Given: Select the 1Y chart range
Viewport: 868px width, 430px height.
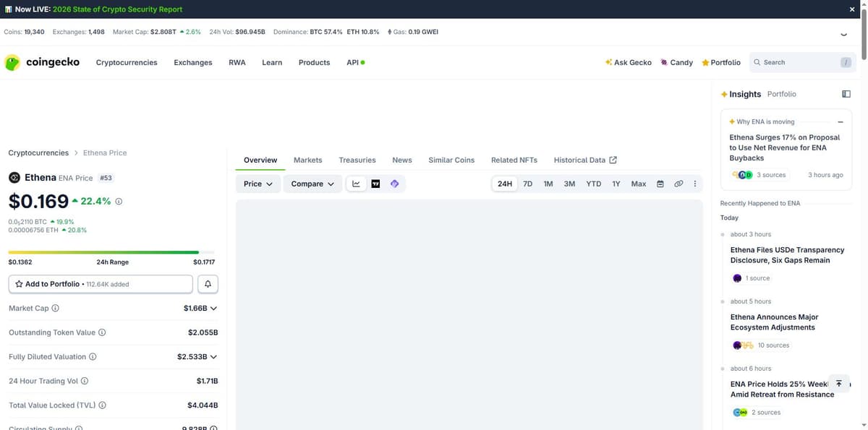Looking at the screenshot, I should tap(616, 184).
